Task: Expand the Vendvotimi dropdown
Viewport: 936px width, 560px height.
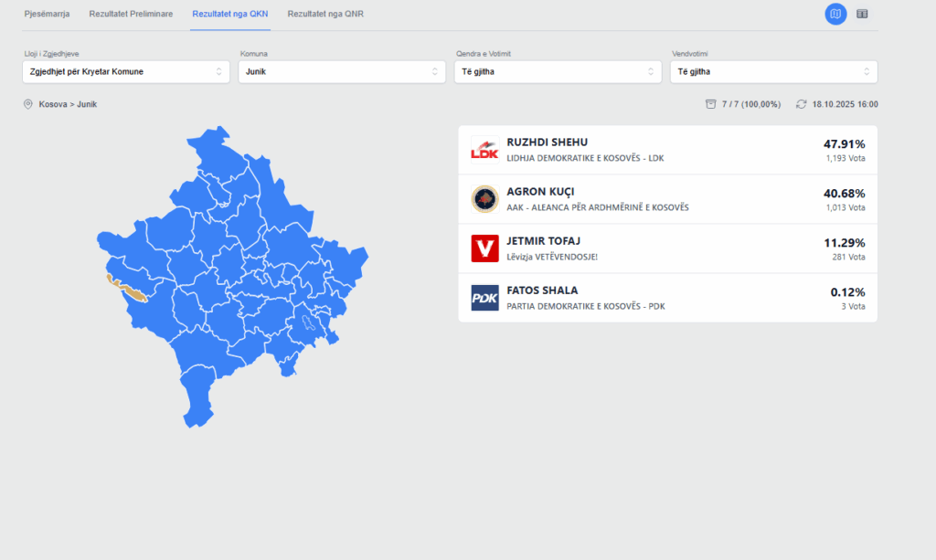Action: 773,71
